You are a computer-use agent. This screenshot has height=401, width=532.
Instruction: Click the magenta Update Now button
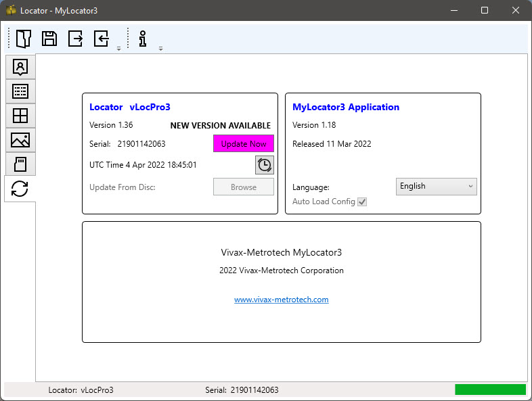coord(244,144)
